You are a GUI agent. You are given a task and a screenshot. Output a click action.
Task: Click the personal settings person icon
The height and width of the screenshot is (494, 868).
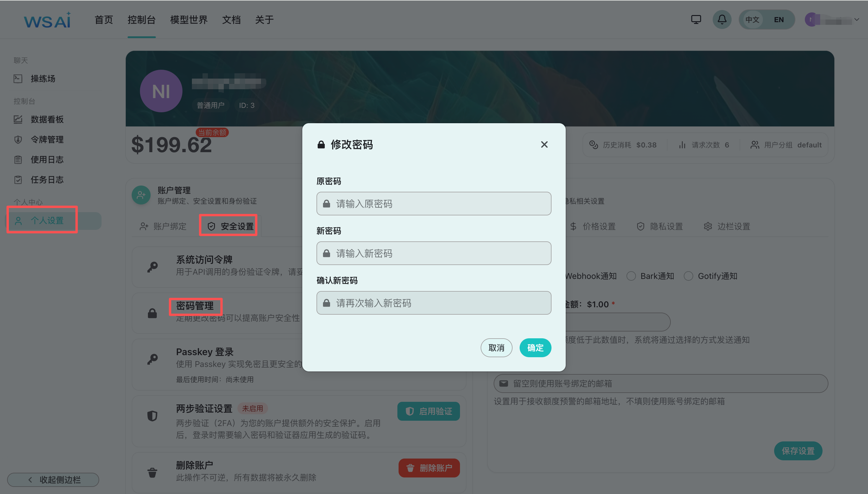pos(18,221)
